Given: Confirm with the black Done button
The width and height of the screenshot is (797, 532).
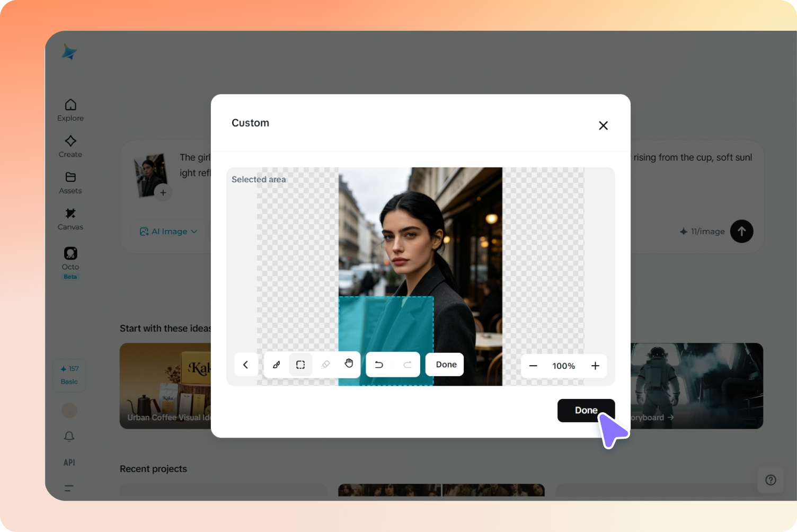Looking at the screenshot, I should point(586,411).
